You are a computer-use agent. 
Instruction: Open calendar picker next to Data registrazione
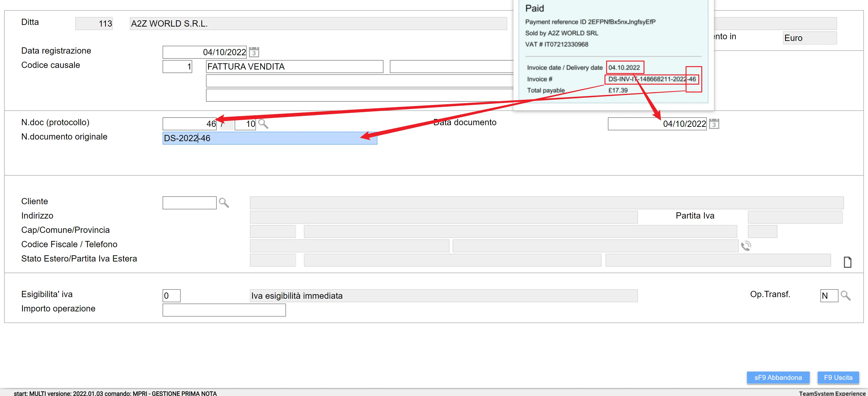coord(254,52)
